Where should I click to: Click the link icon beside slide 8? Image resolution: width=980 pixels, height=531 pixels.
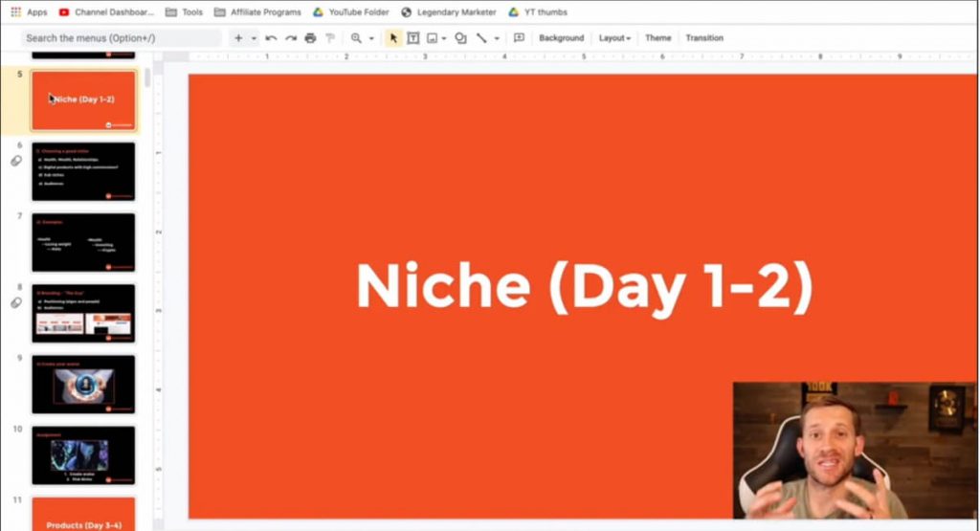pos(16,303)
